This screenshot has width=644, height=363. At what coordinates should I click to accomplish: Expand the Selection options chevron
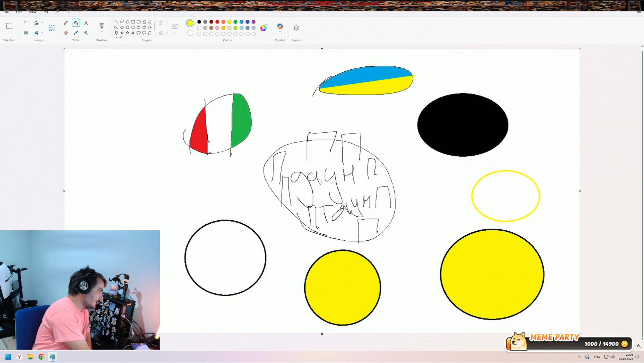(x=9, y=32)
